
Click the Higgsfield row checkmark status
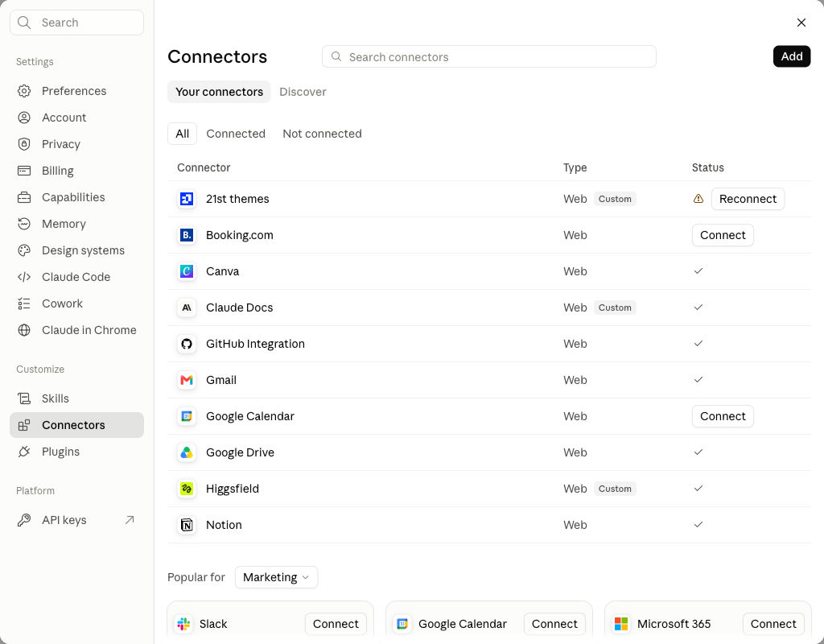[698, 489]
